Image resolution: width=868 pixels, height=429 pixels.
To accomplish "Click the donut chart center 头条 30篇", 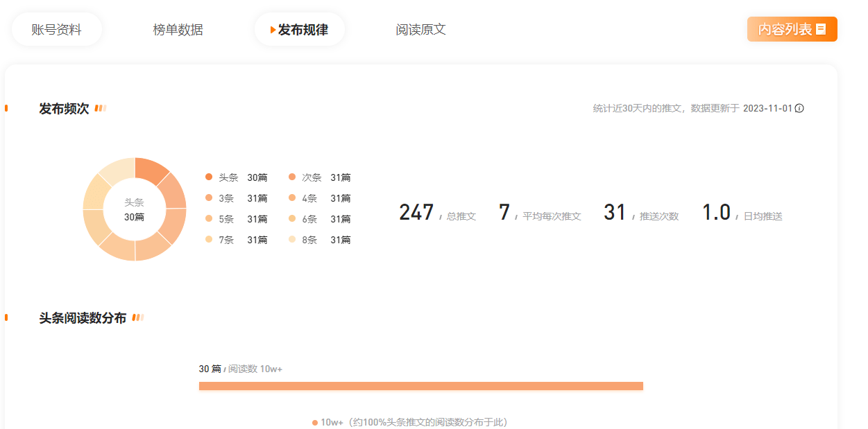I will click(x=134, y=209).
